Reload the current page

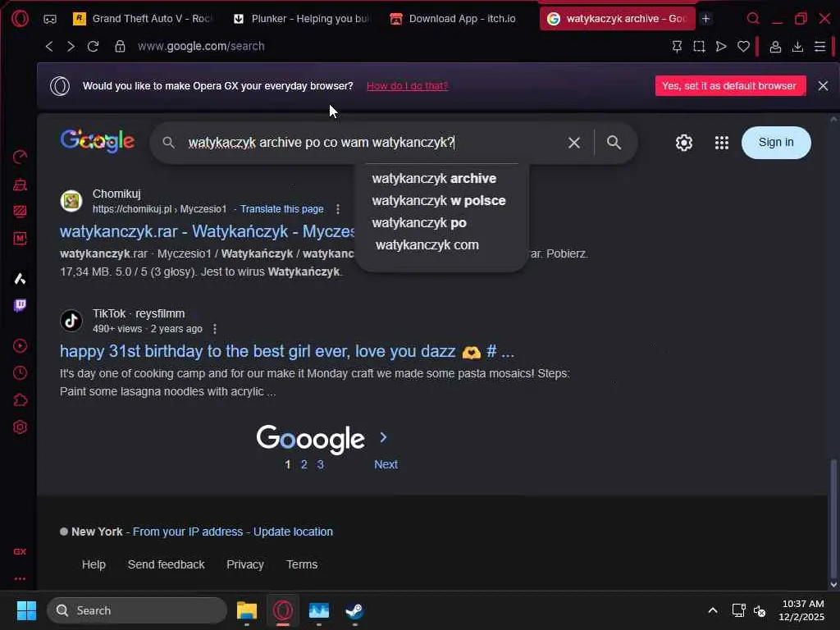94,47
